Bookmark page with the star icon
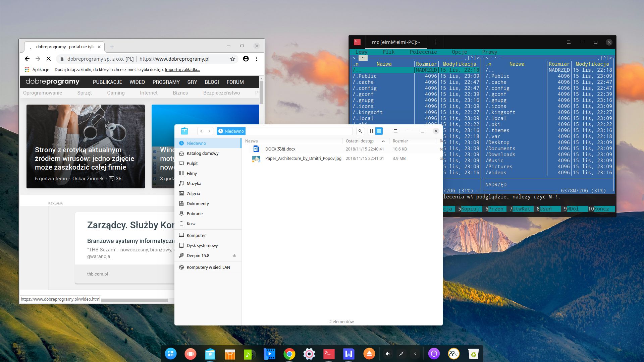 (232, 59)
